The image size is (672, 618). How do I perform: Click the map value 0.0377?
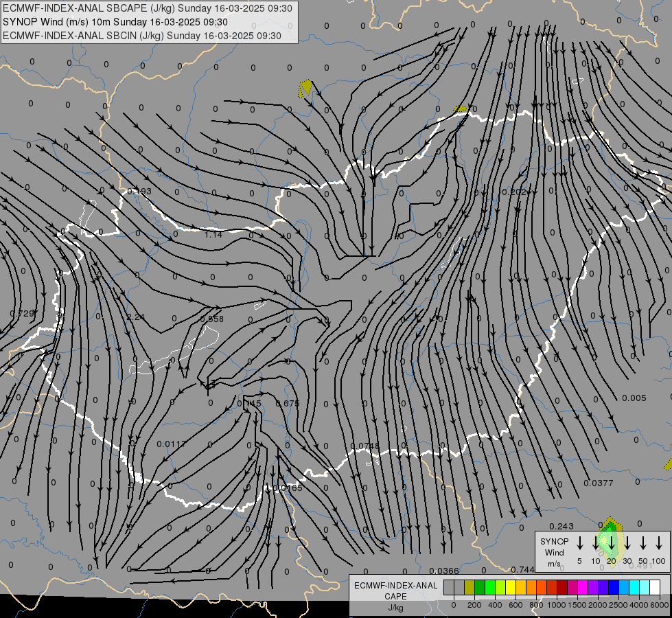point(599,483)
